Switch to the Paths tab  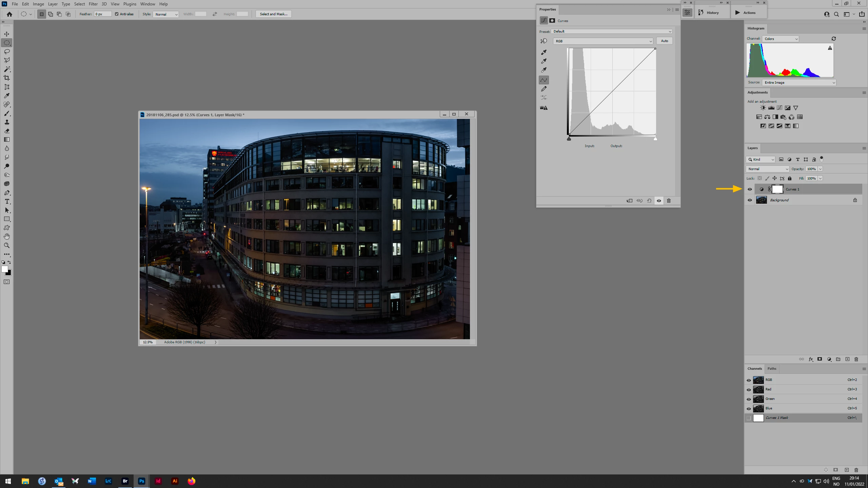[x=772, y=369]
